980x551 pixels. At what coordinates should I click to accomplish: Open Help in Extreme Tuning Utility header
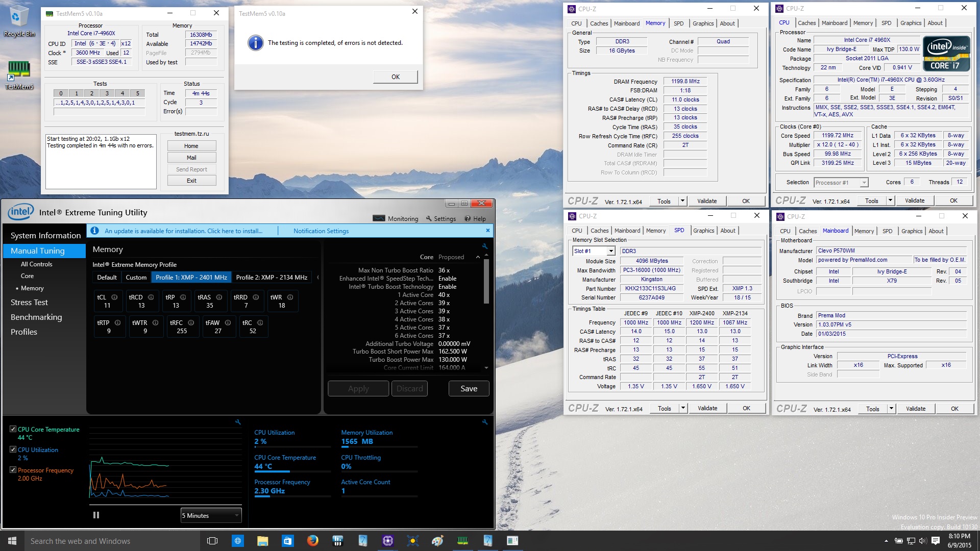click(475, 218)
